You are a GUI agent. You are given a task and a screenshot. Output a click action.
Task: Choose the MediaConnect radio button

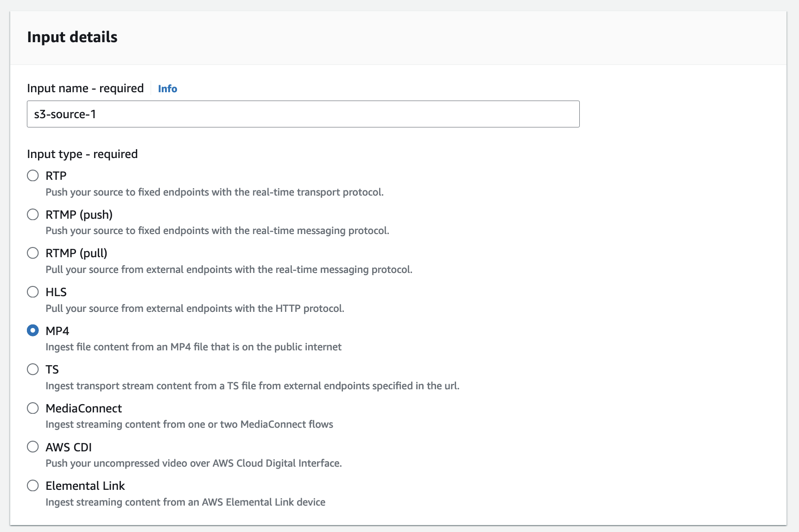33,408
